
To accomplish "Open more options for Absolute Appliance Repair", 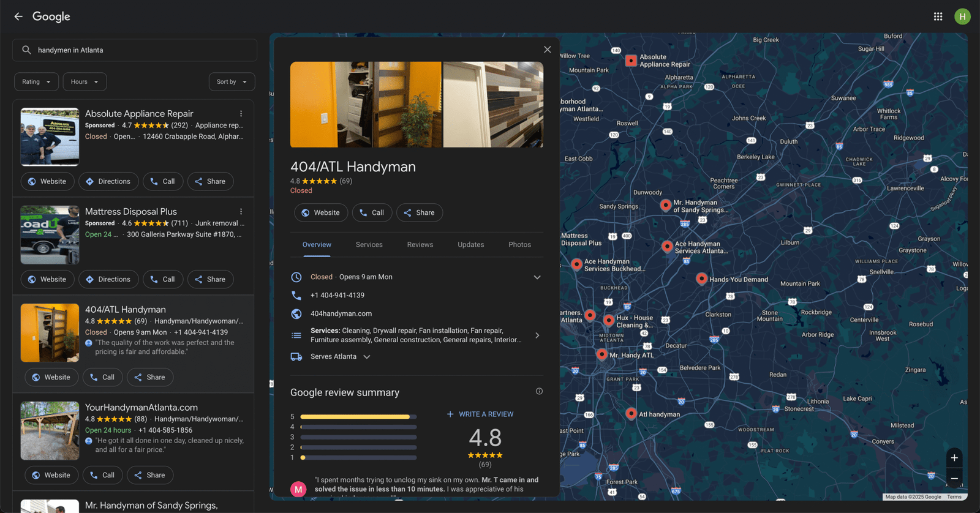I will [x=241, y=114].
